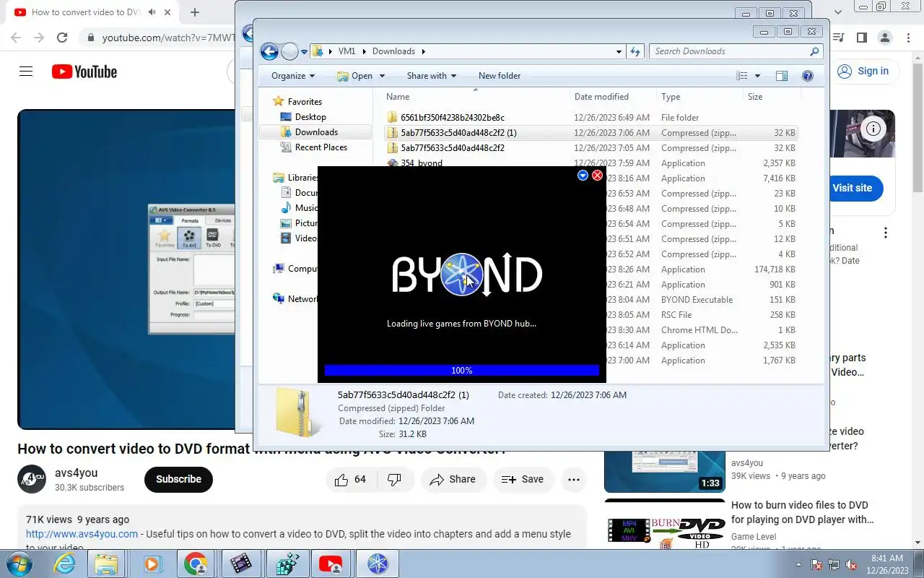
Task: Open the BYOND splash options menu icon
Action: pos(583,176)
